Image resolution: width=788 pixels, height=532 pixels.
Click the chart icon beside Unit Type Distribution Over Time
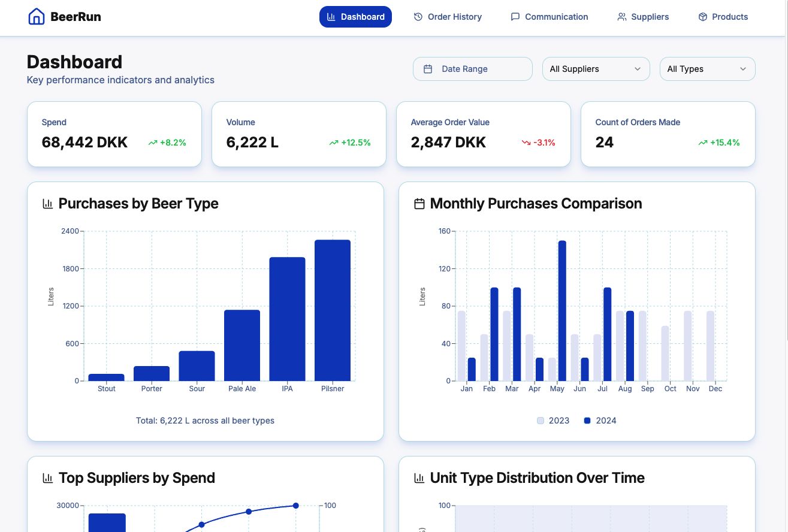click(418, 478)
